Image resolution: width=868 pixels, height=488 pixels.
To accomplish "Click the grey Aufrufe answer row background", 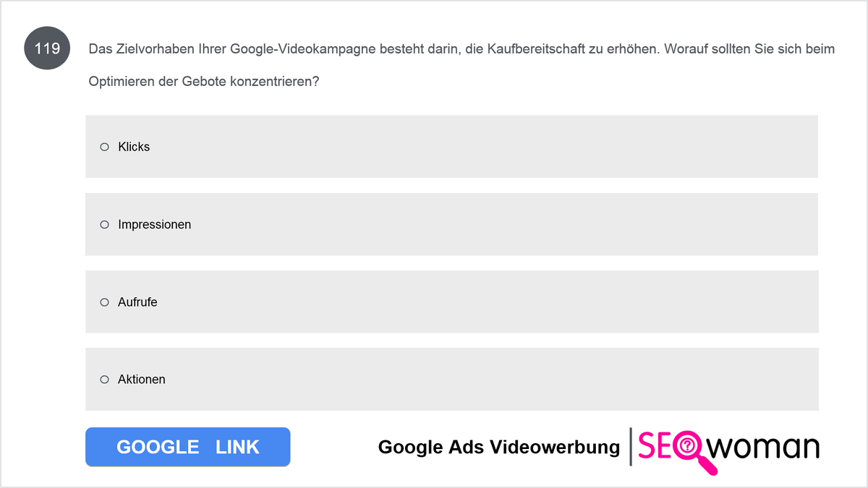I will point(451,301).
